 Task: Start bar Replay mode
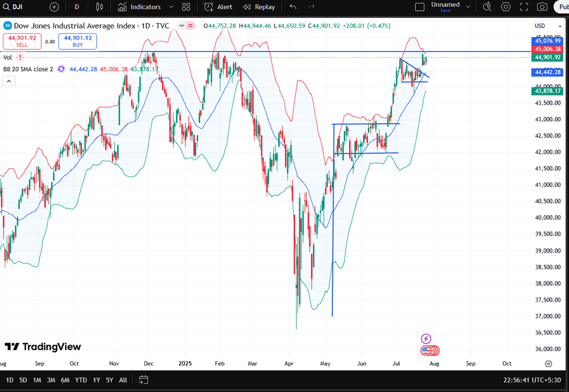tap(259, 7)
